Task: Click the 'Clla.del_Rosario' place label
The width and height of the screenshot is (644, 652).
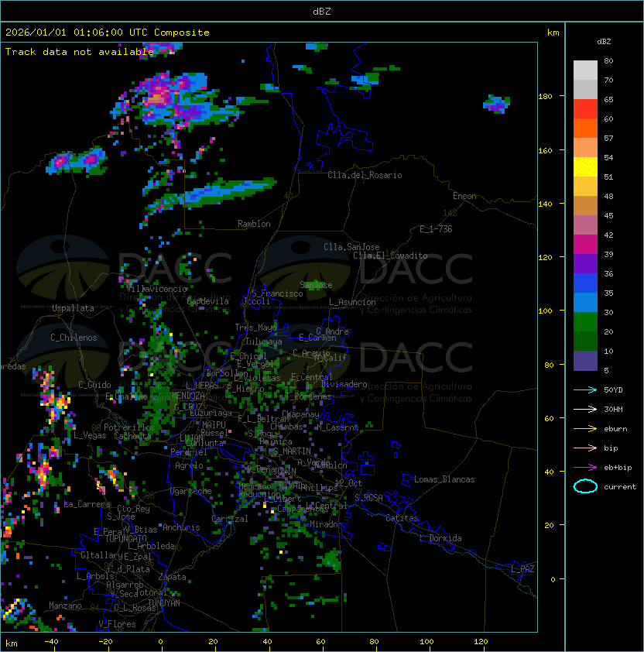Action: pos(365,175)
